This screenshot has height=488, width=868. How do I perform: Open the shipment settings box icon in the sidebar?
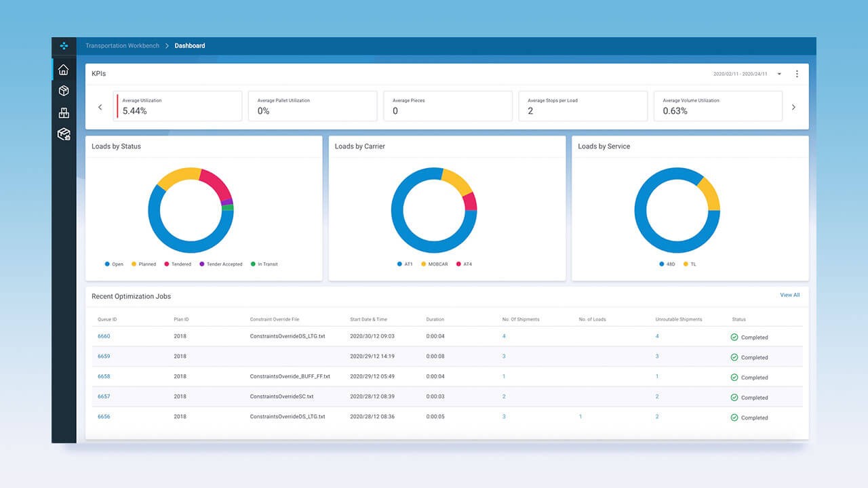point(63,134)
